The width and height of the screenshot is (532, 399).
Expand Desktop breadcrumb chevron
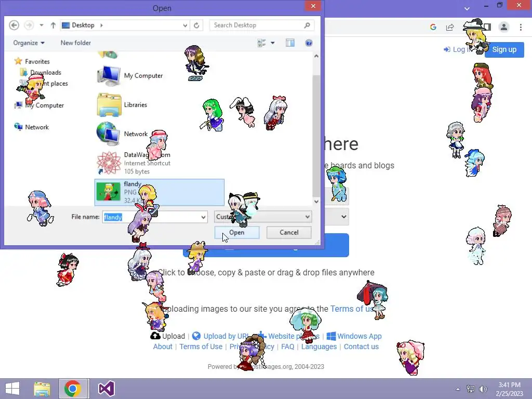pyautogui.click(x=101, y=25)
